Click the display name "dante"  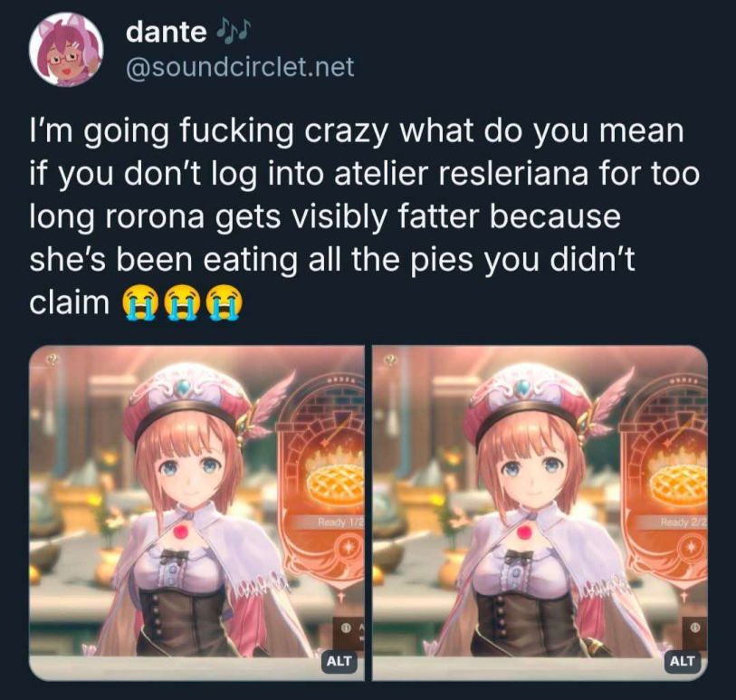tap(167, 32)
